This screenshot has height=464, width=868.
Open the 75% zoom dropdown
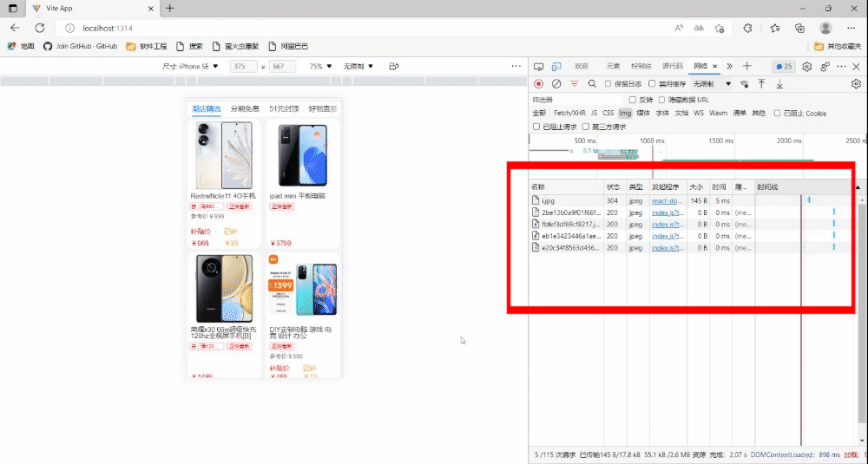[x=320, y=67]
